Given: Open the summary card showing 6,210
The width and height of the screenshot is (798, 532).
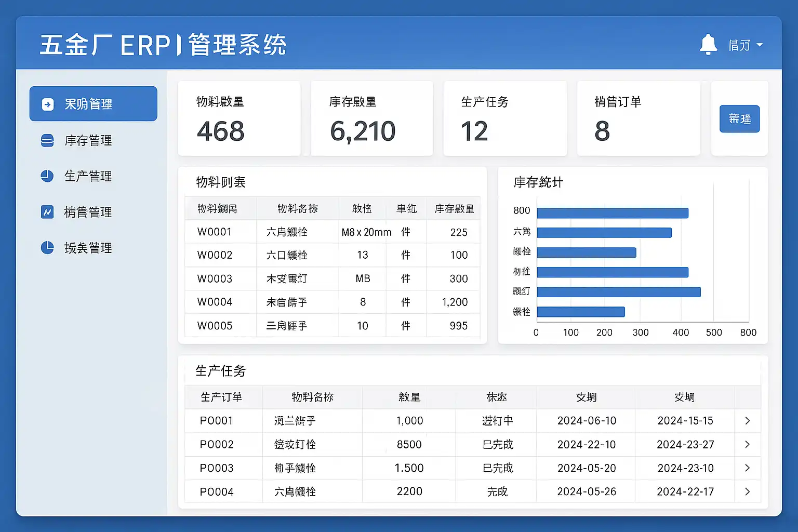Looking at the screenshot, I should [x=371, y=118].
